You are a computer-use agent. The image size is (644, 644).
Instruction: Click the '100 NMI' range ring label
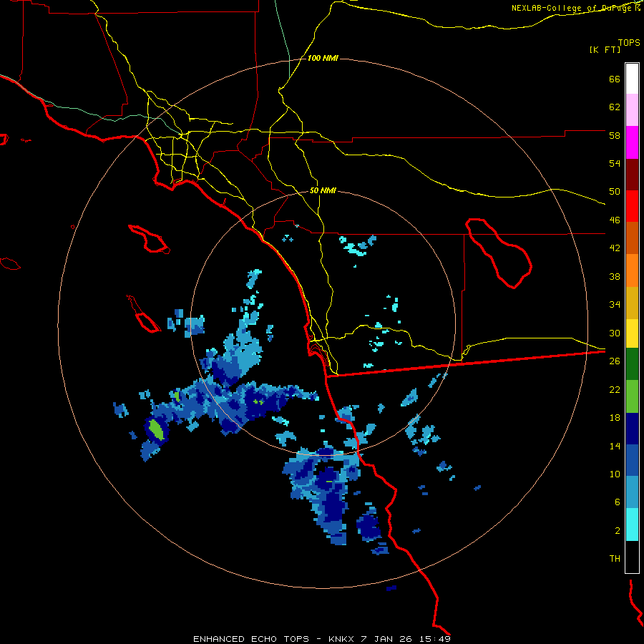[323, 59]
